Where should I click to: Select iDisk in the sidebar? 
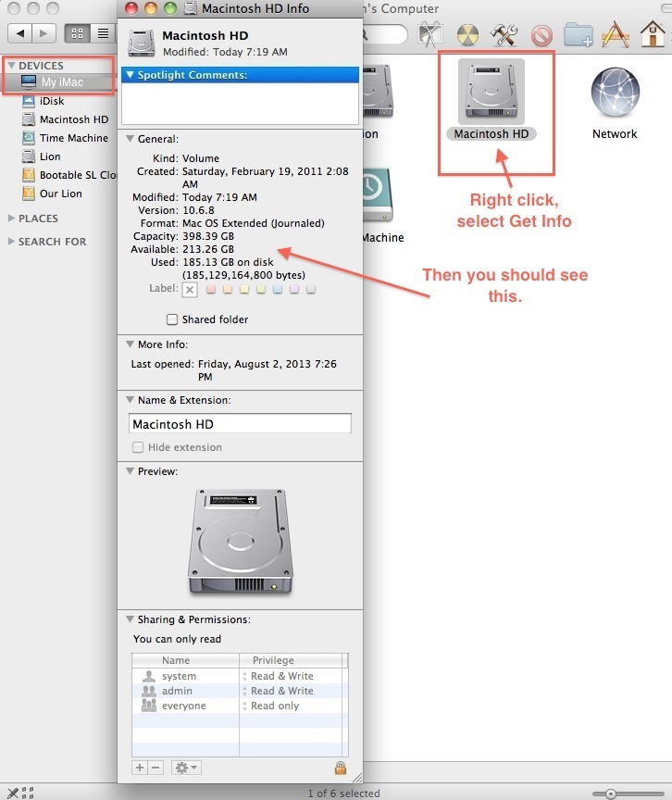(x=51, y=101)
